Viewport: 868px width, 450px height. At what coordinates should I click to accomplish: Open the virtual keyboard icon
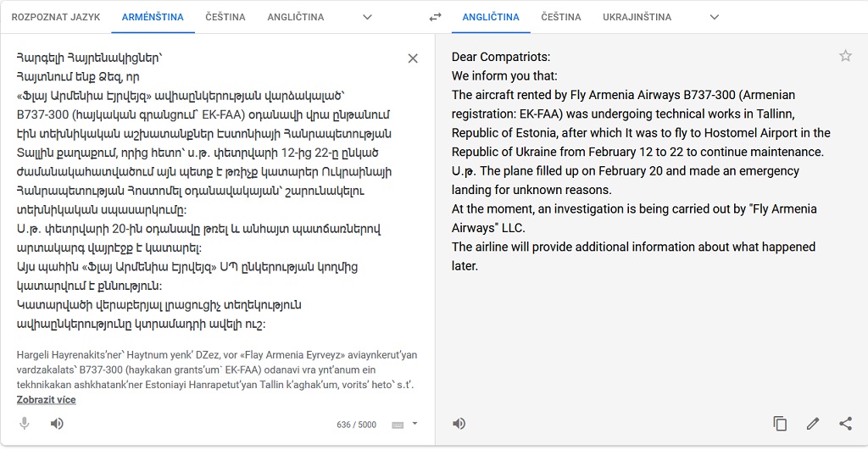click(398, 425)
